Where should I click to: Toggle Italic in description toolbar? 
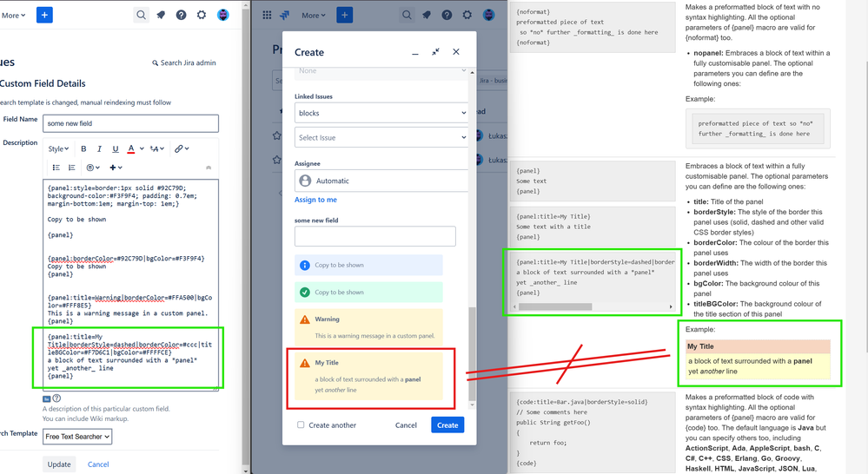tap(99, 148)
